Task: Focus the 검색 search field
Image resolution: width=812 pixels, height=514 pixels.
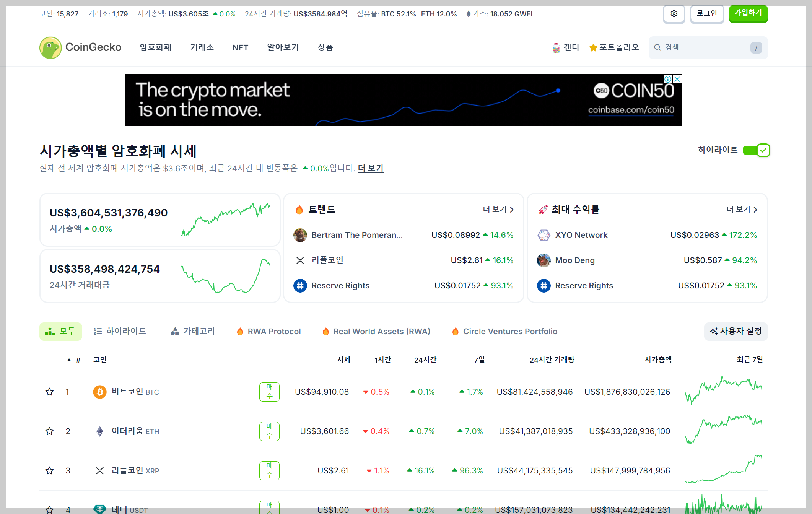Action: point(708,48)
